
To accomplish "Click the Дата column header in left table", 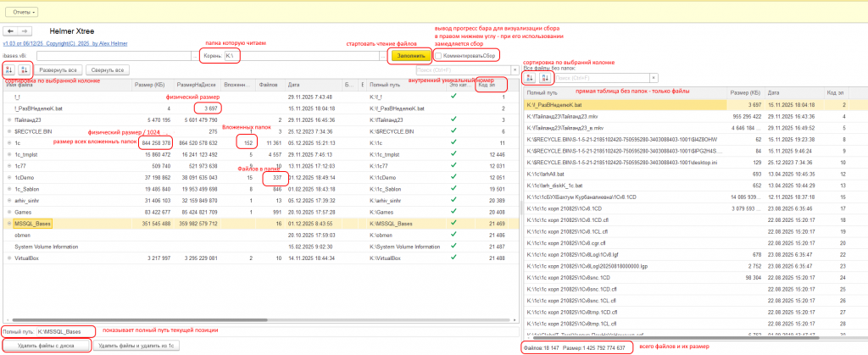I will pos(294,85).
